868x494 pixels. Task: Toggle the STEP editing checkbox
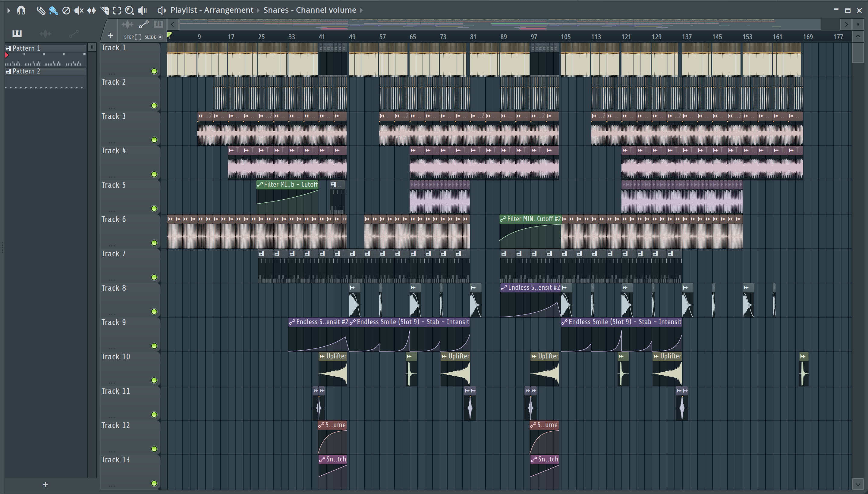point(138,37)
